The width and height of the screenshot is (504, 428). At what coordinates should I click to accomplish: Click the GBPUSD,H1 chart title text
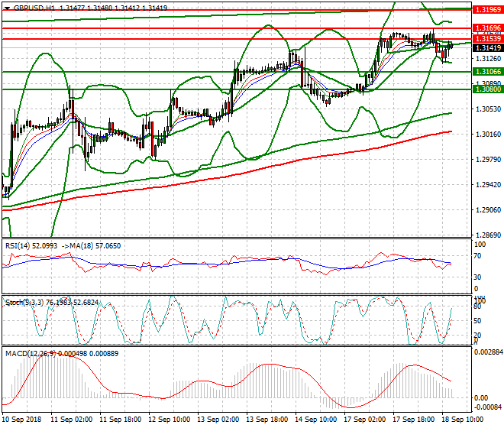[34, 8]
